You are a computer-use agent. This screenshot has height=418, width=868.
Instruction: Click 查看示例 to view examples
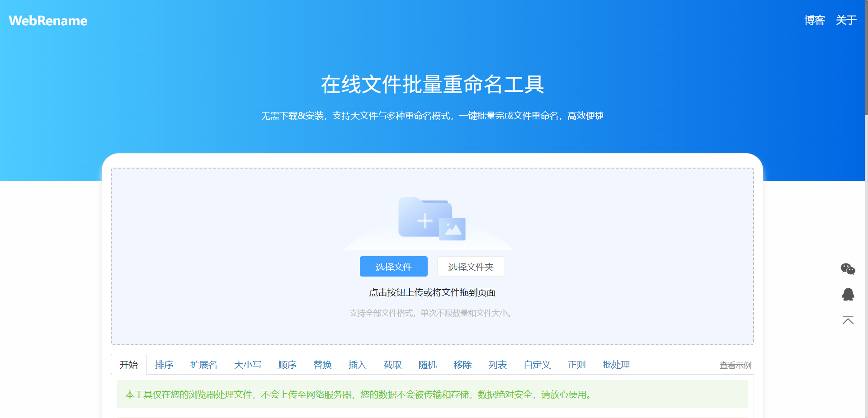[735, 365]
